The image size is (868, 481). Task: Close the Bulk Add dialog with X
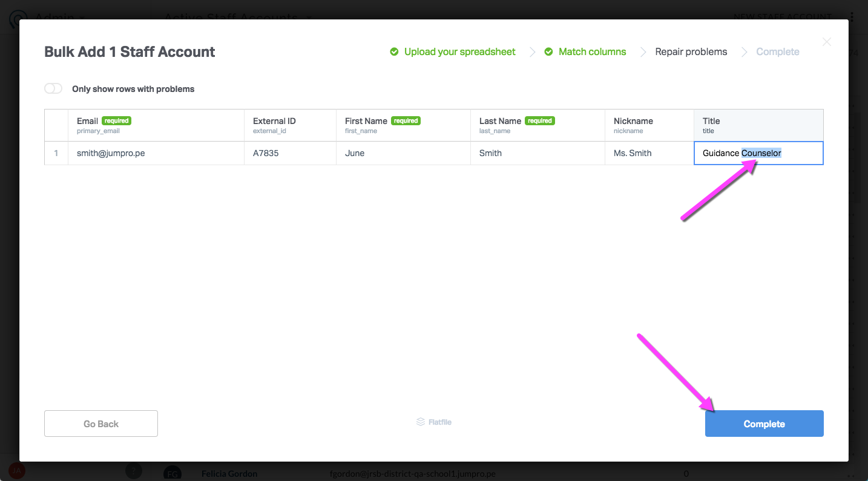click(827, 42)
